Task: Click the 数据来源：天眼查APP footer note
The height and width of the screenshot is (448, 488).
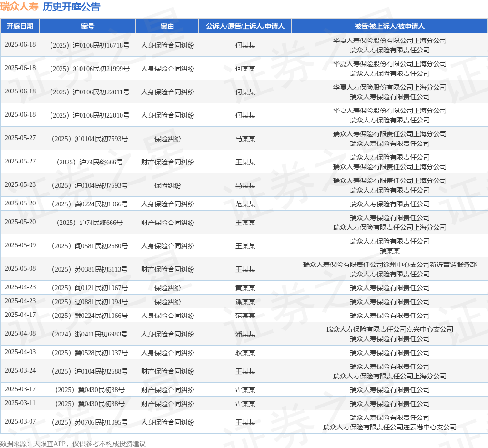Action: [x=73, y=444]
